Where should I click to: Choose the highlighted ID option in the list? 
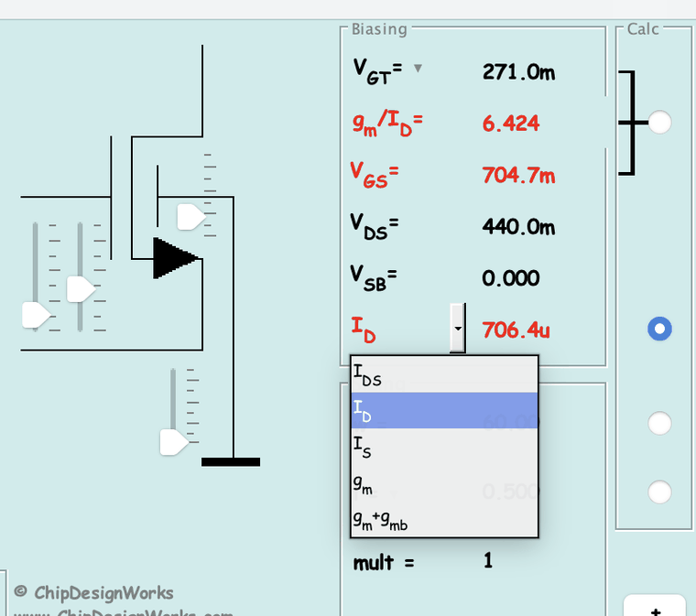pyautogui.click(x=444, y=410)
